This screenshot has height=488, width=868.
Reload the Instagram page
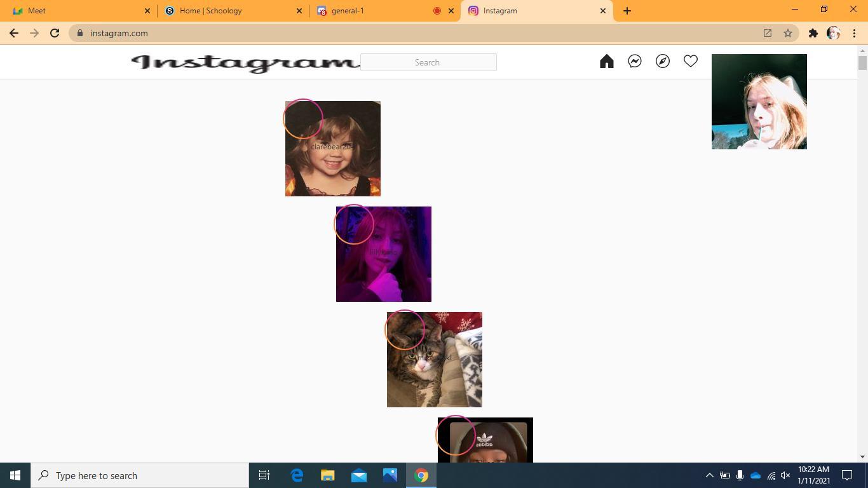click(55, 33)
